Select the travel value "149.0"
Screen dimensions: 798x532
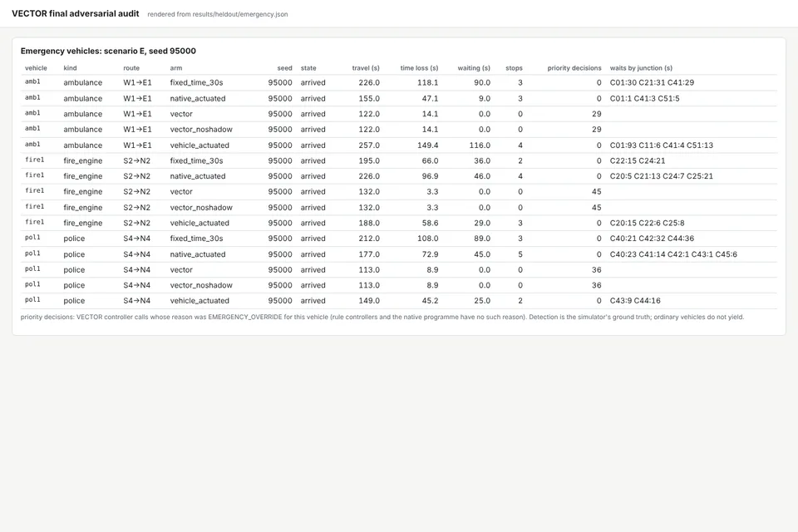(x=369, y=300)
